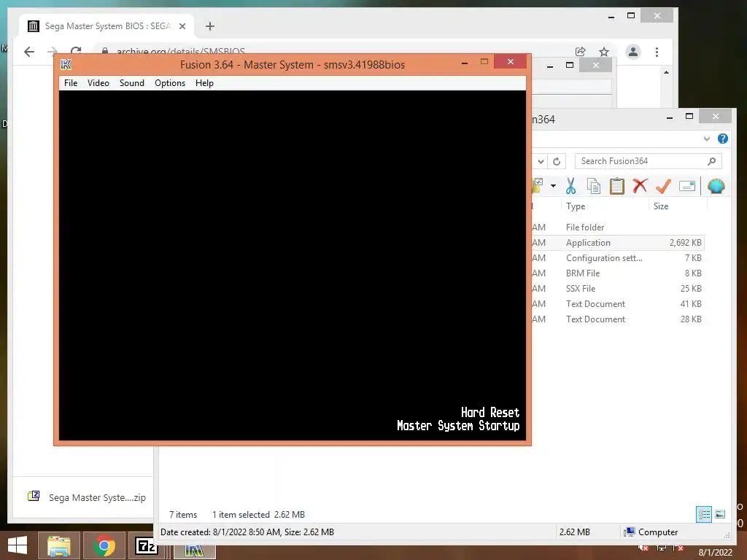Open a new Chrome tab
Image resolution: width=747 pixels, height=560 pixels.
click(209, 26)
